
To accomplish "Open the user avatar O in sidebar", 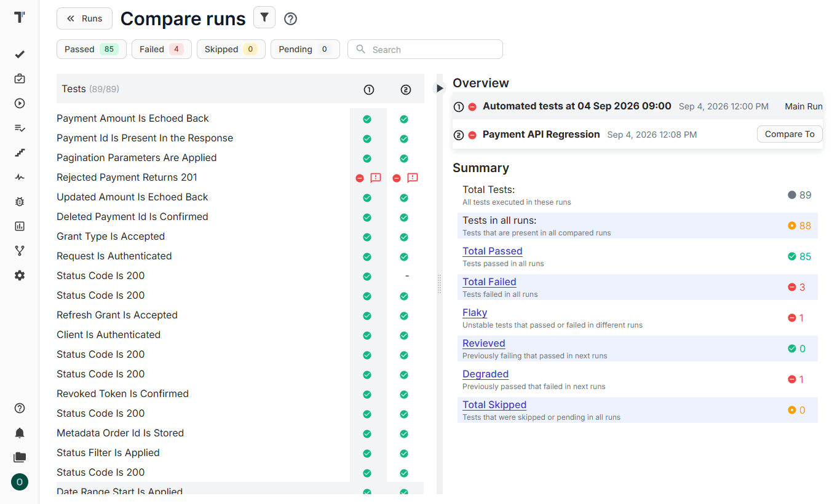I will (x=20, y=482).
